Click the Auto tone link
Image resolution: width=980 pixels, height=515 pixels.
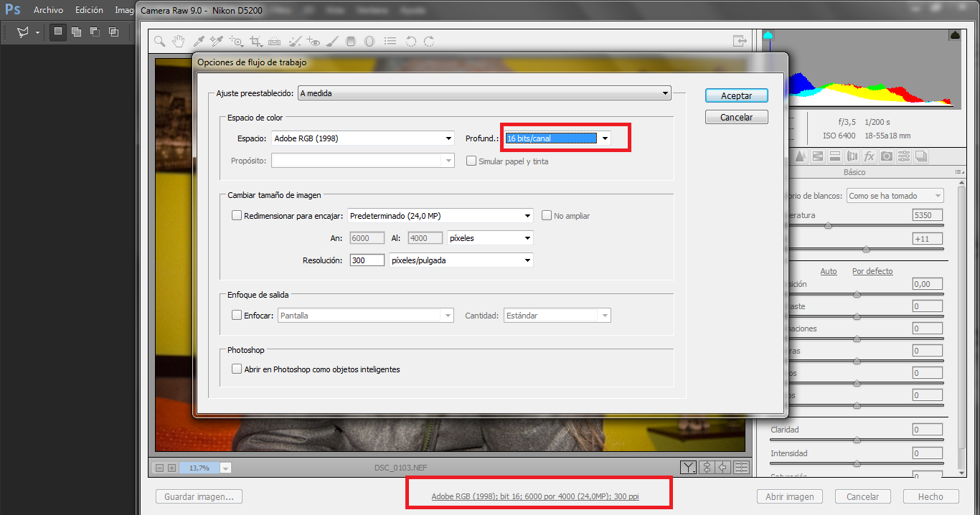coord(829,271)
